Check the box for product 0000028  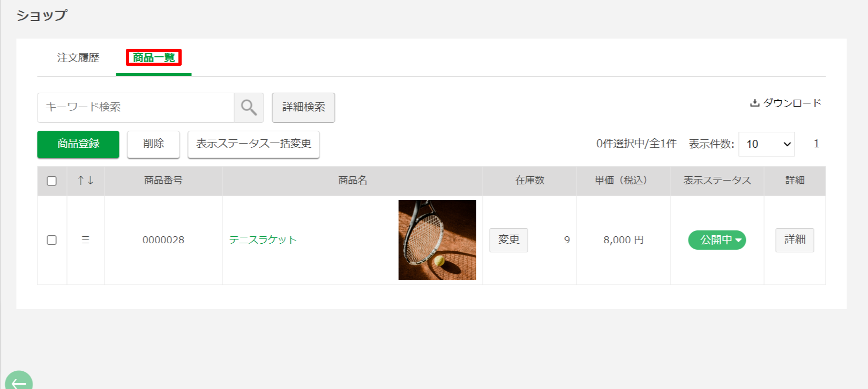coord(52,240)
